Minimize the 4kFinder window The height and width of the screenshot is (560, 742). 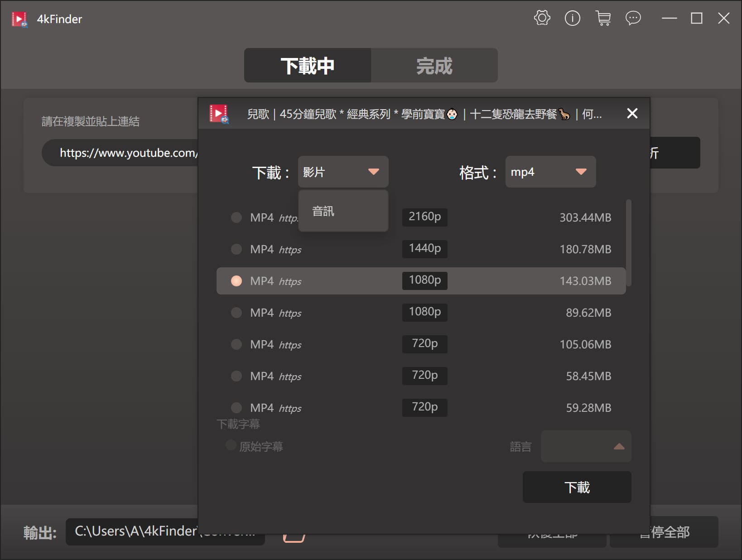(x=669, y=18)
